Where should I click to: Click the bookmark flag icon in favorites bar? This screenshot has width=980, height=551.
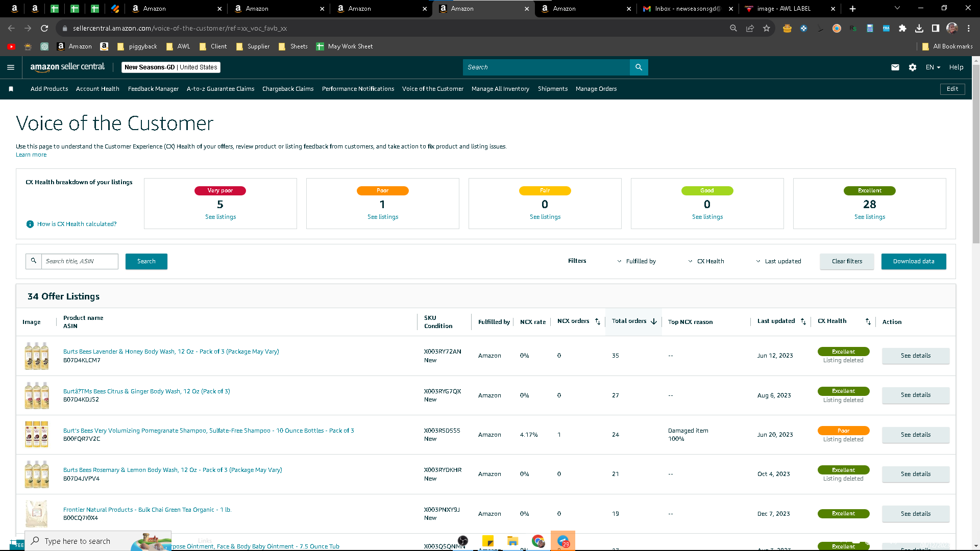tap(11, 89)
